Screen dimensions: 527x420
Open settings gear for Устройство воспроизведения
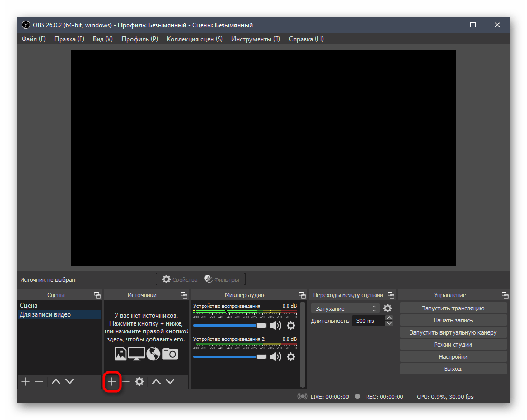pos(291,326)
